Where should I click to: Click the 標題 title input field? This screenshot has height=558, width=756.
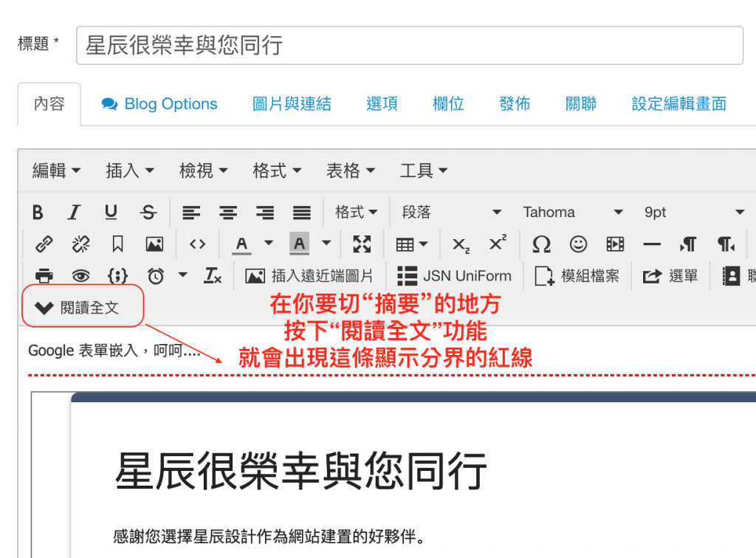(409, 46)
